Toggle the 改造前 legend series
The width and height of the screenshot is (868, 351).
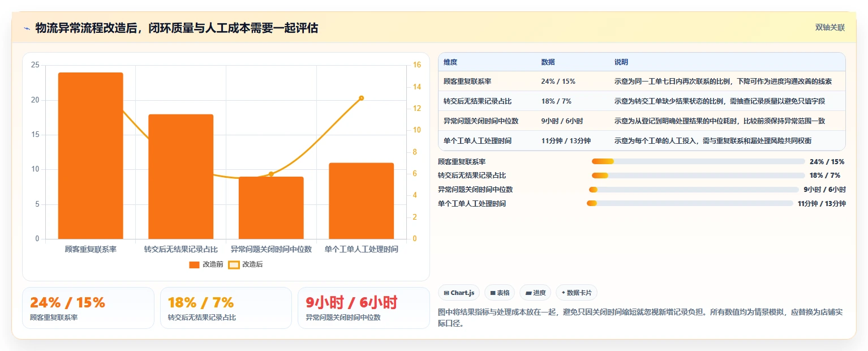click(206, 264)
